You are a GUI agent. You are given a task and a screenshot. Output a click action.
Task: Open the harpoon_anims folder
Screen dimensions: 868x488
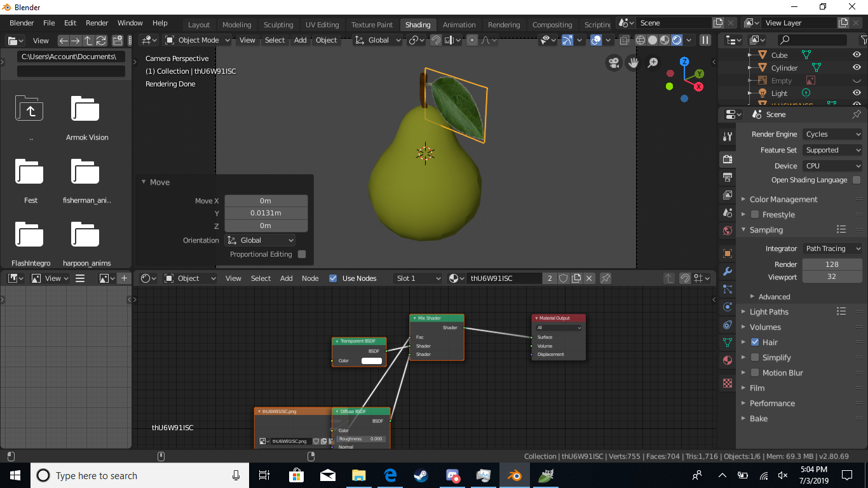point(87,244)
